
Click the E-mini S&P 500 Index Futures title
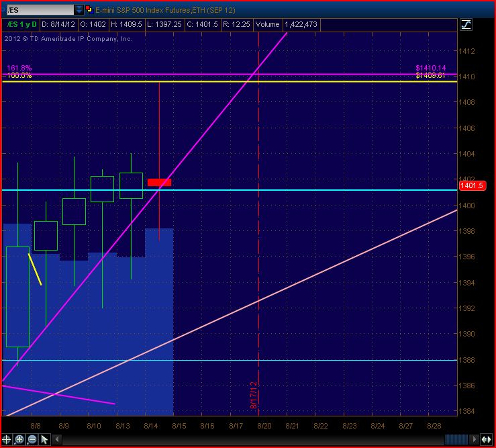[165, 10]
